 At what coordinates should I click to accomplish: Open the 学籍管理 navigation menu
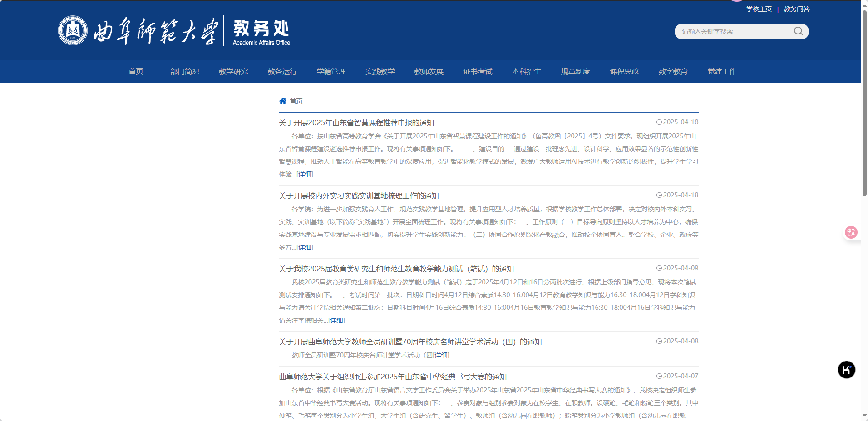coord(331,71)
